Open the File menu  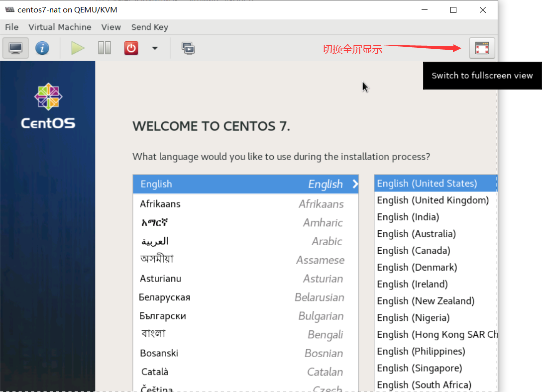tap(12, 27)
